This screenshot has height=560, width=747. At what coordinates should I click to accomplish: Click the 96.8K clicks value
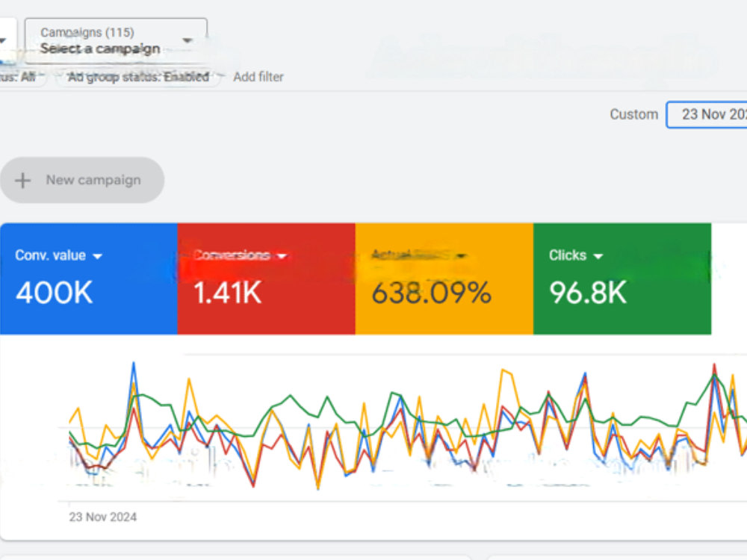588,293
